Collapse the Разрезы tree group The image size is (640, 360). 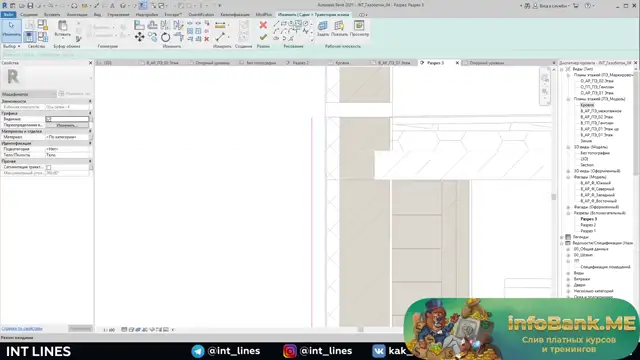pyautogui.click(x=568, y=213)
